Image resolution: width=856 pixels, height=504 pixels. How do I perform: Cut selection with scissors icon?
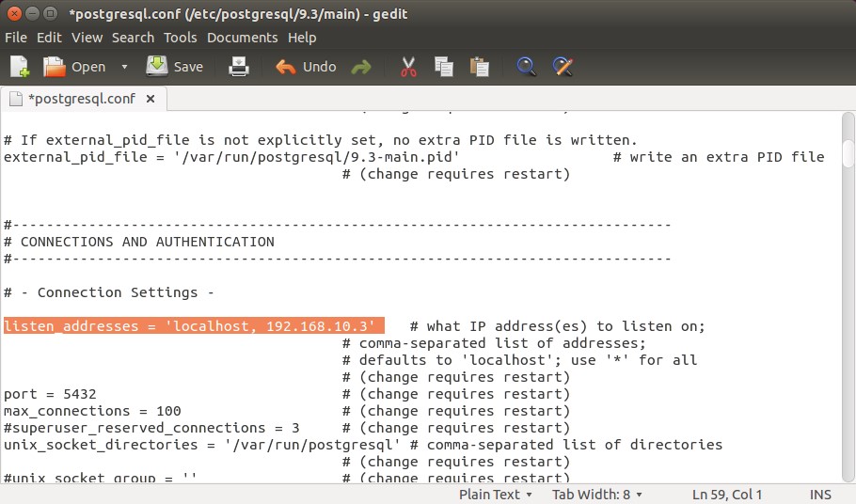[408, 67]
